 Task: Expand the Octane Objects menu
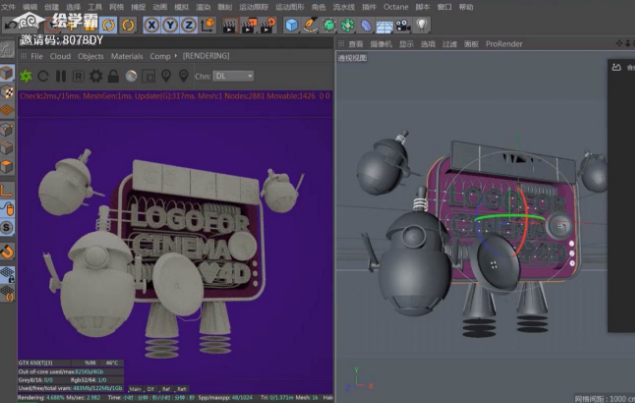91,56
